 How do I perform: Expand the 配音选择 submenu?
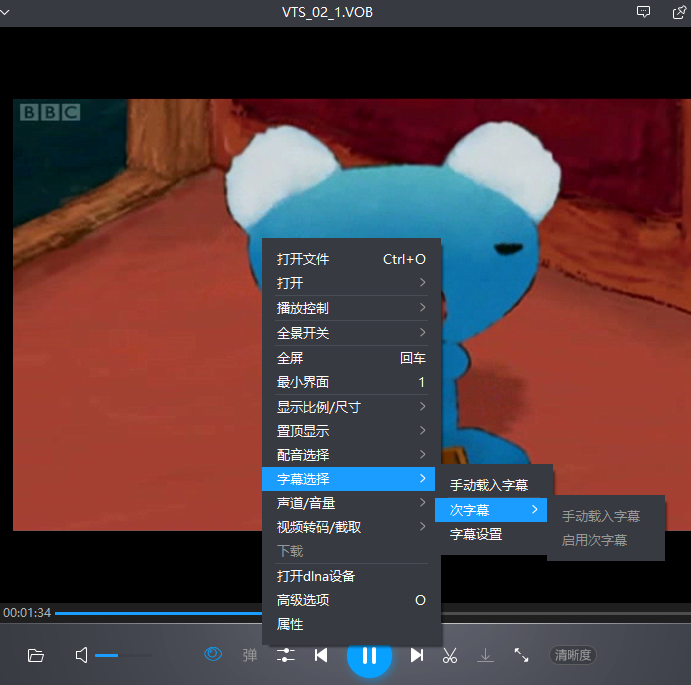pyautogui.click(x=351, y=454)
